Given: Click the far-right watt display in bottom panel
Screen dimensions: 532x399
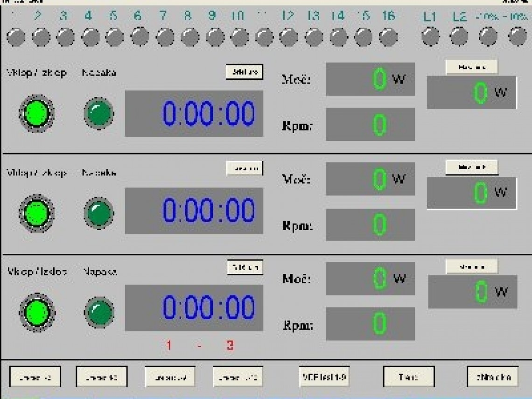Looking at the screenshot, I should pos(473,292).
